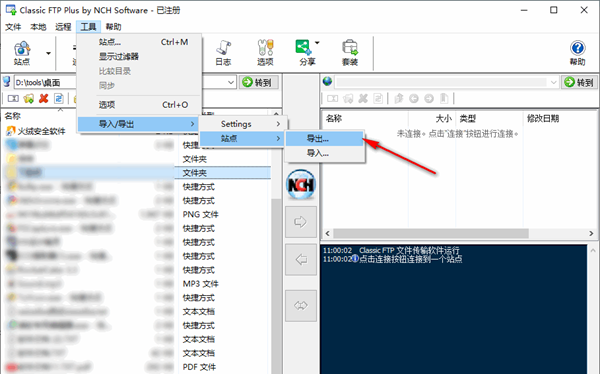The height and width of the screenshot is (374, 600).
Task: Click the local list scroll-up arrow
Action: tap(276, 114)
